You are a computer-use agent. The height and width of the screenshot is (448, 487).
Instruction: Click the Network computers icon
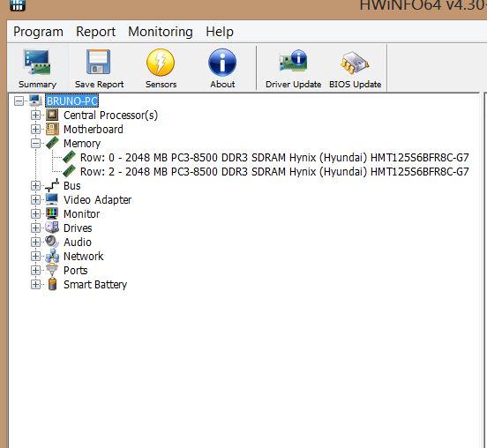(x=52, y=256)
